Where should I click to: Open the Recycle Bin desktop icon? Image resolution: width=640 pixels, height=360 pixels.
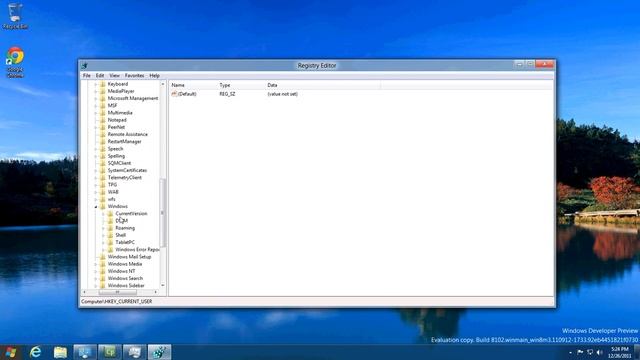tap(15, 16)
